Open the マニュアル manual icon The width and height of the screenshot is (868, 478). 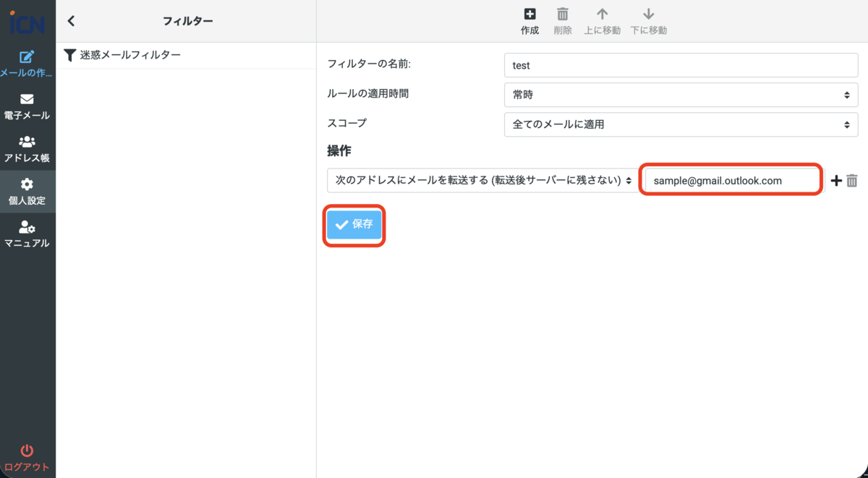click(x=27, y=231)
